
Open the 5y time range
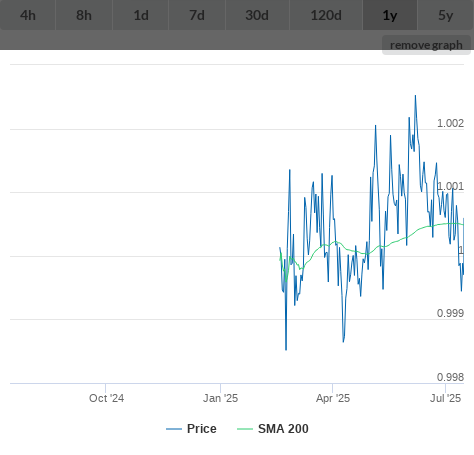[446, 15]
